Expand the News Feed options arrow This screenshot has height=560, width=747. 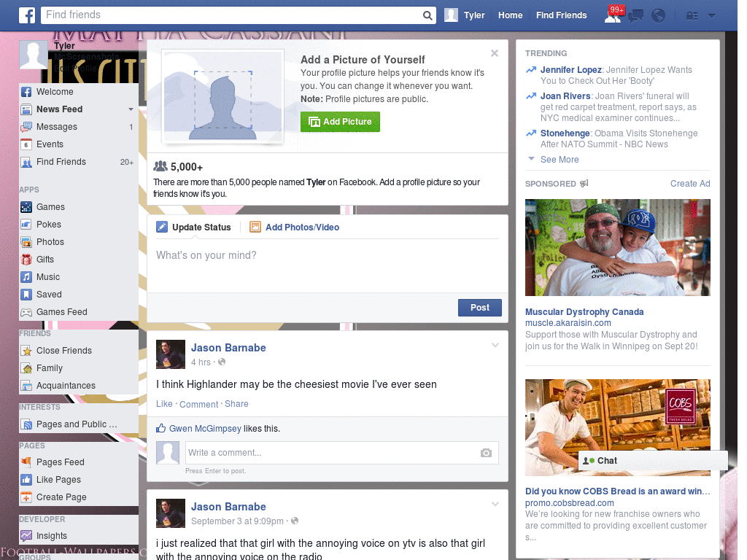[x=131, y=109]
